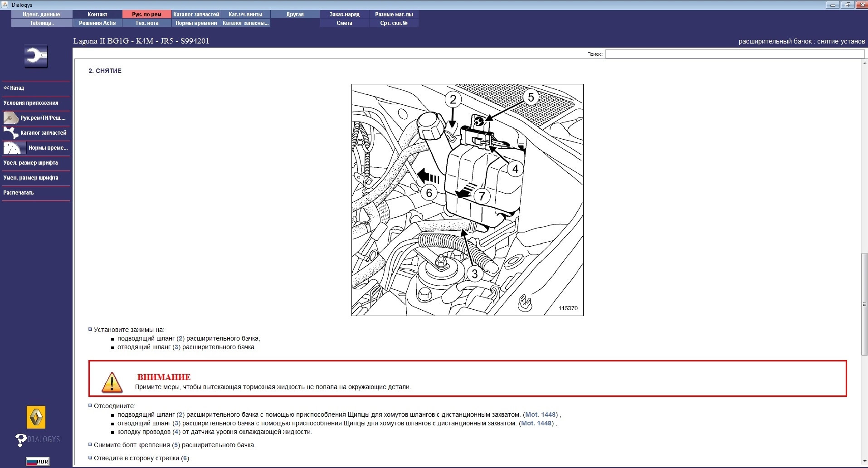Open the Заказ-наряд tab
This screenshot has width=868, height=468.
tap(344, 15)
